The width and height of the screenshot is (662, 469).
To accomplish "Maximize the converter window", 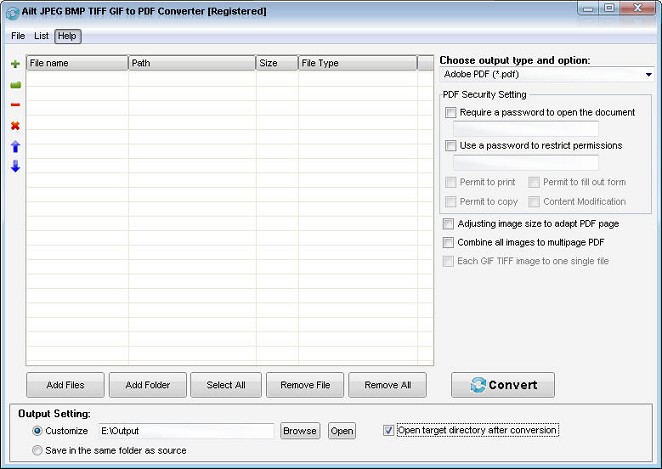I will tap(609, 8).
